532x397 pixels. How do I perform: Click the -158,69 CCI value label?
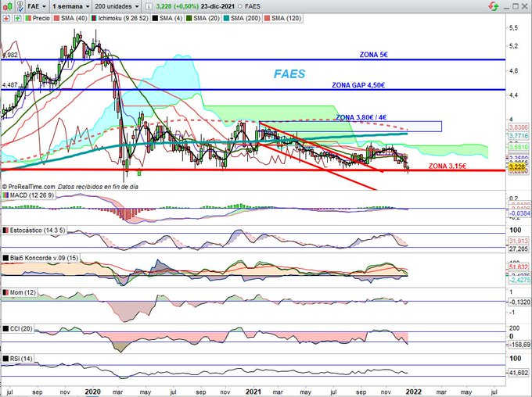(519, 345)
